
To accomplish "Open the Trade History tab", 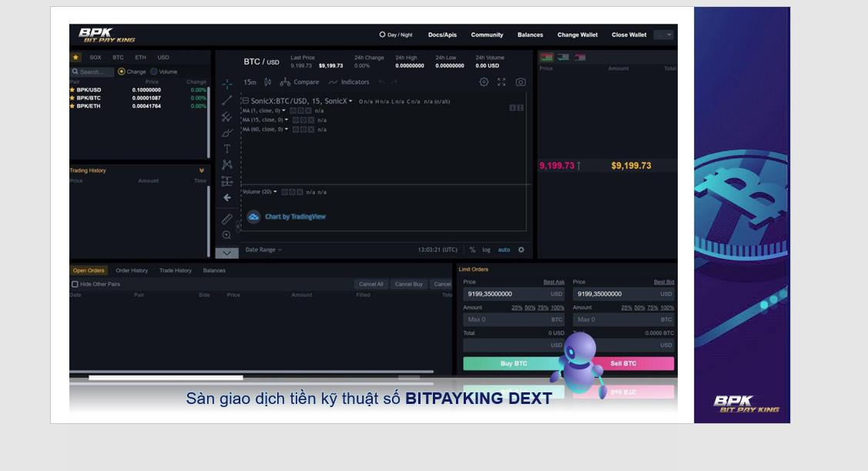I will [176, 271].
